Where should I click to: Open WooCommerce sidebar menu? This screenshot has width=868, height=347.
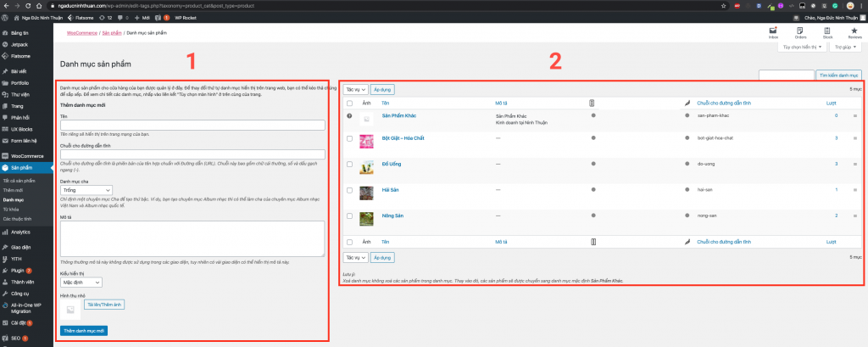point(26,156)
